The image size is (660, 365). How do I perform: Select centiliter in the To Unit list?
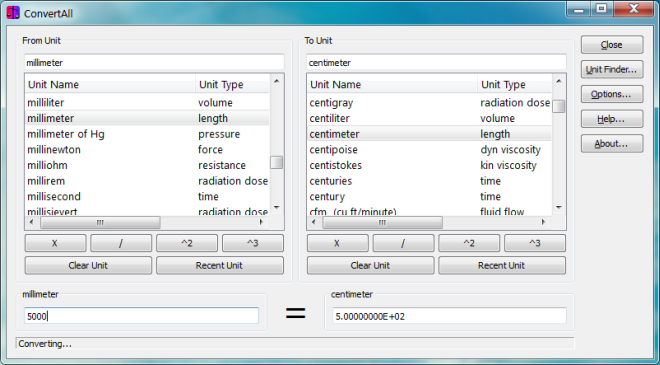click(429, 118)
